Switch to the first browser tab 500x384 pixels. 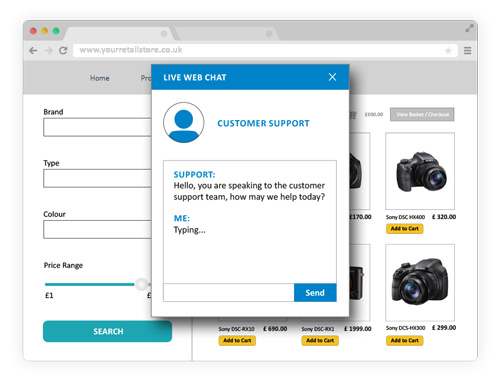(x=119, y=34)
